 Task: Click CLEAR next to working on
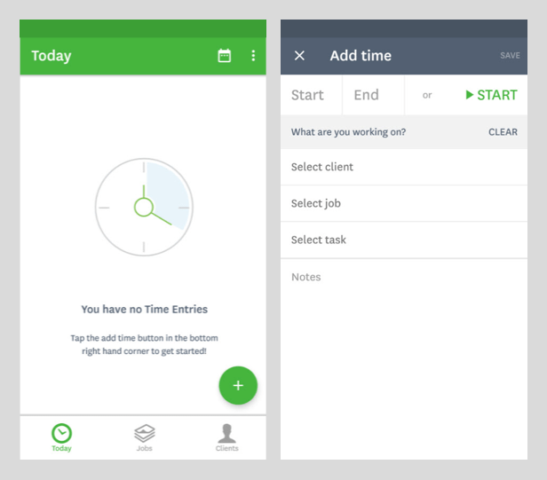click(503, 132)
